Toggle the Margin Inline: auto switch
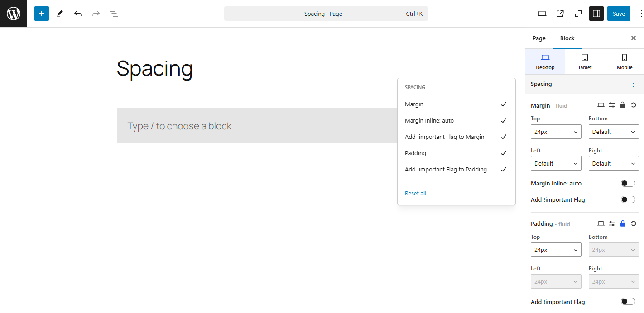Image resolution: width=644 pixels, height=313 pixels. pos(628,183)
